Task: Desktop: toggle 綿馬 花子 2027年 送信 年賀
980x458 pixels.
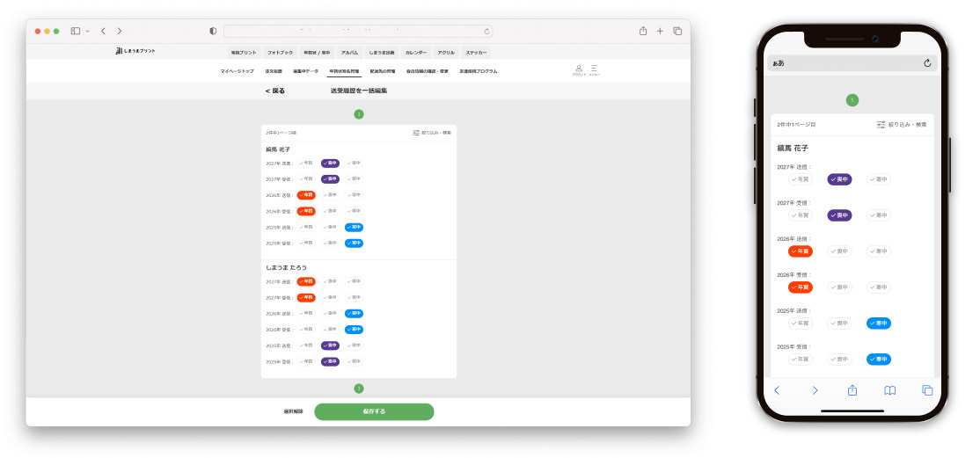Action: click(306, 164)
